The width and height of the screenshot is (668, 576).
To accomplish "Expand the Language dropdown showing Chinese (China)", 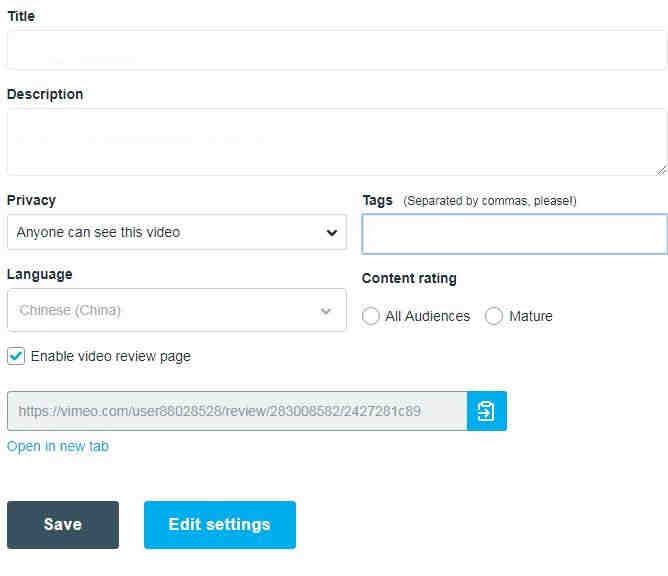I will click(176, 310).
